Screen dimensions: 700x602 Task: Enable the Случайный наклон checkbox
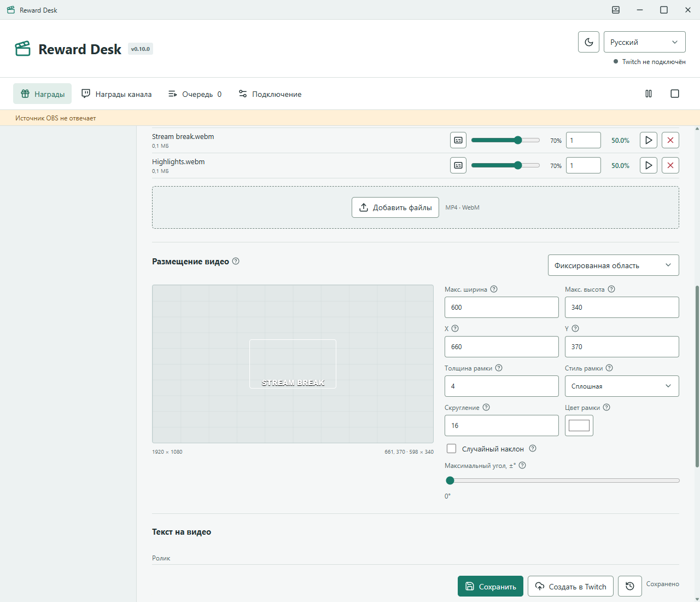pyautogui.click(x=452, y=449)
